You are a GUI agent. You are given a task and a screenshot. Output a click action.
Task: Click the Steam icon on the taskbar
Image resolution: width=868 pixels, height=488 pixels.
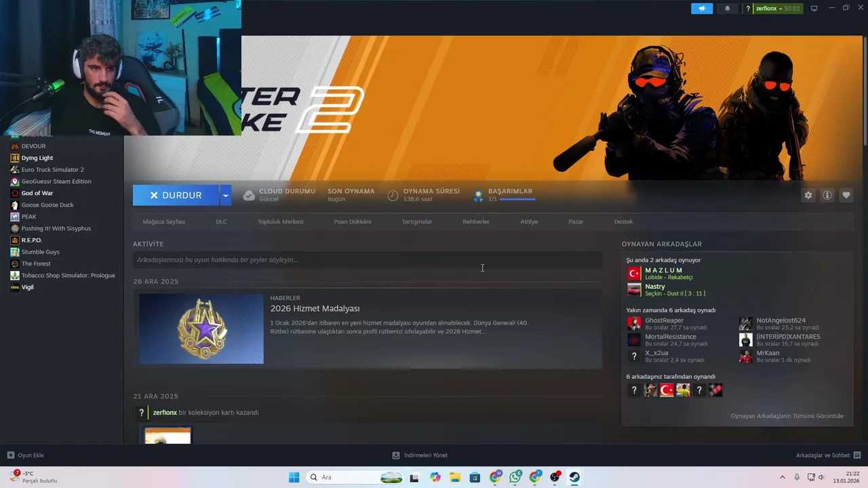(x=574, y=477)
